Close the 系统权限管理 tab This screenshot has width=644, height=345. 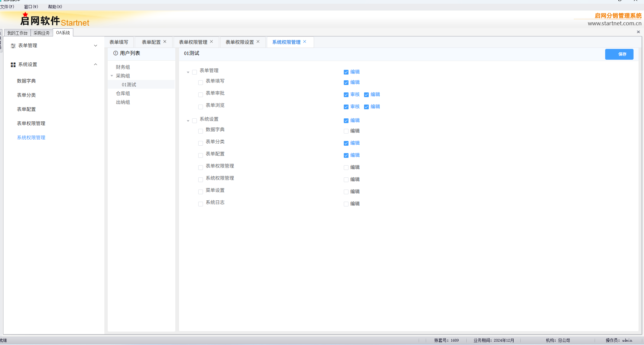(x=305, y=41)
